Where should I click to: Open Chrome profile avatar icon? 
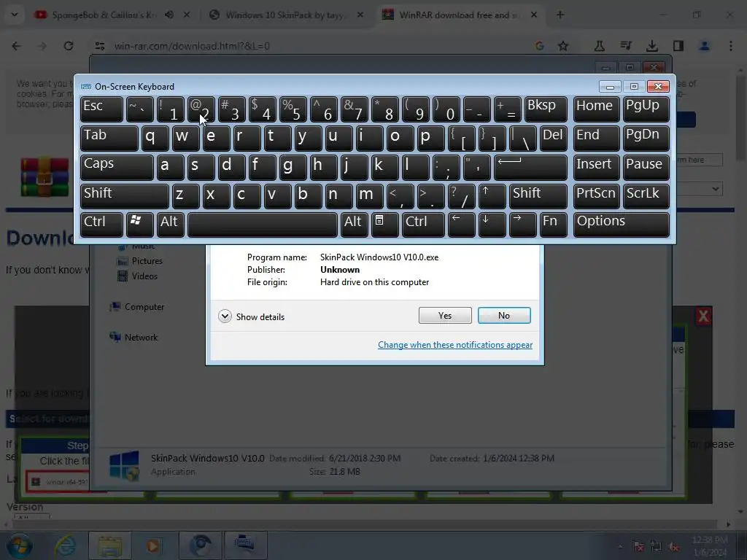pyautogui.click(x=704, y=46)
